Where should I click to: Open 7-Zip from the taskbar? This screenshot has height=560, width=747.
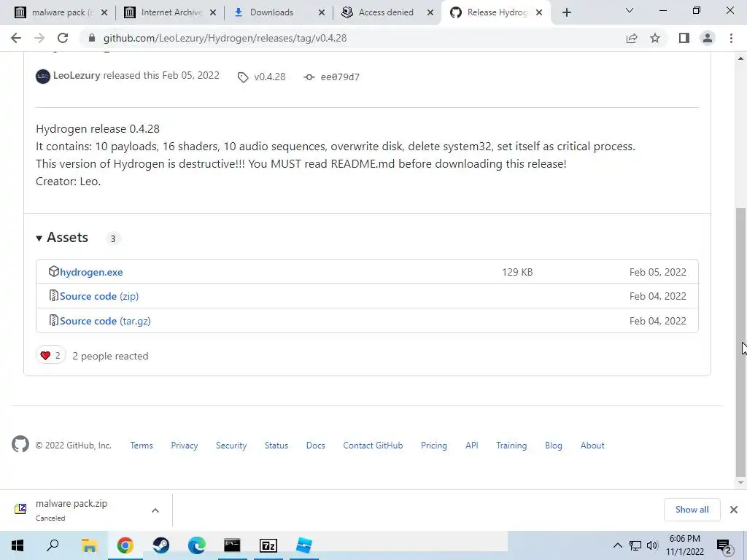click(268, 545)
